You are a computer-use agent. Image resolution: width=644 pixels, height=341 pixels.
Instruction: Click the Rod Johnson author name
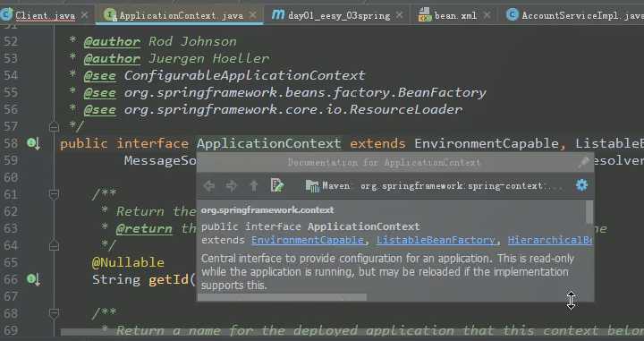[x=192, y=41]
